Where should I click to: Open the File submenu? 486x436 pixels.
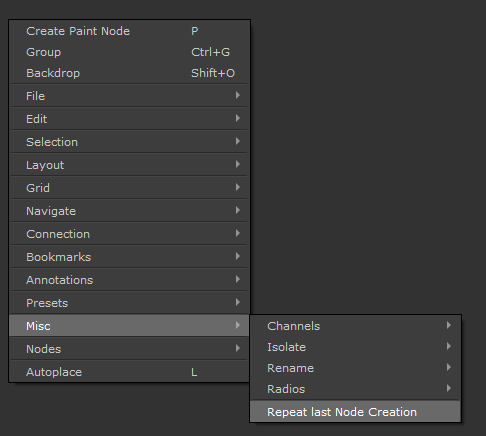pyautogui.click(x=129, y=96)
